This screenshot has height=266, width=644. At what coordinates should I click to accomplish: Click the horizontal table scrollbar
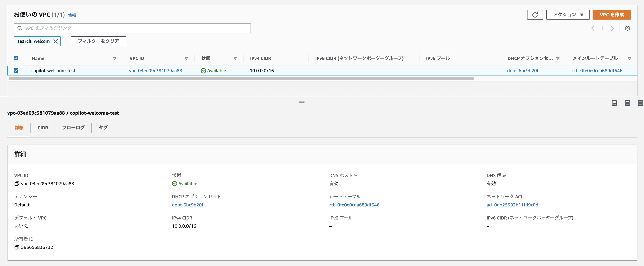coord(241,79)
